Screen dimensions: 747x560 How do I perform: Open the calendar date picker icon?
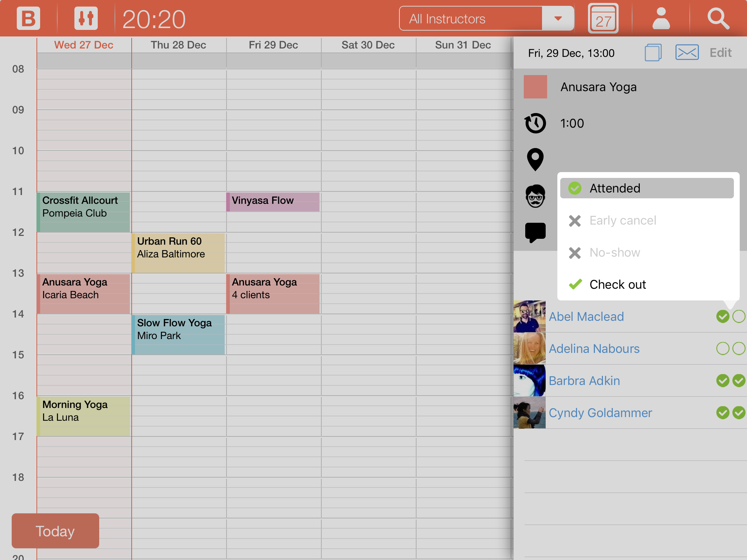pyautogui.click(x=603, y=19)
